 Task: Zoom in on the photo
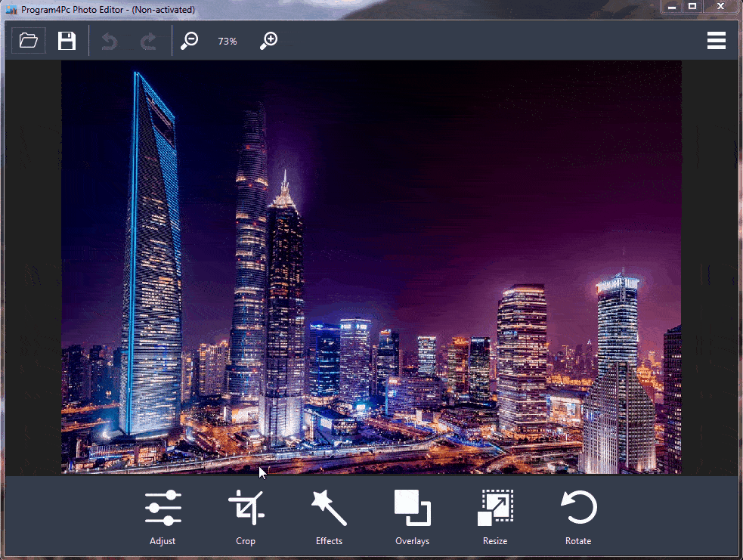pos(268,40)
